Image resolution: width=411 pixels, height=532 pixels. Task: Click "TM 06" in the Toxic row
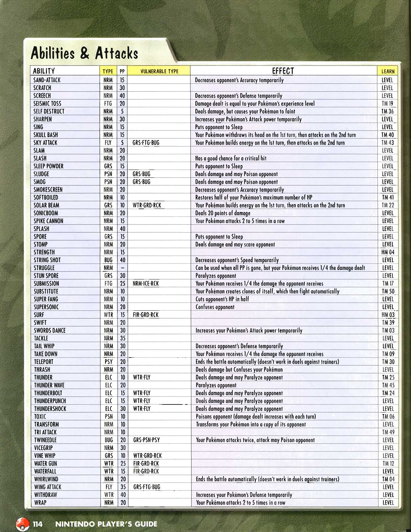(388, 417)
